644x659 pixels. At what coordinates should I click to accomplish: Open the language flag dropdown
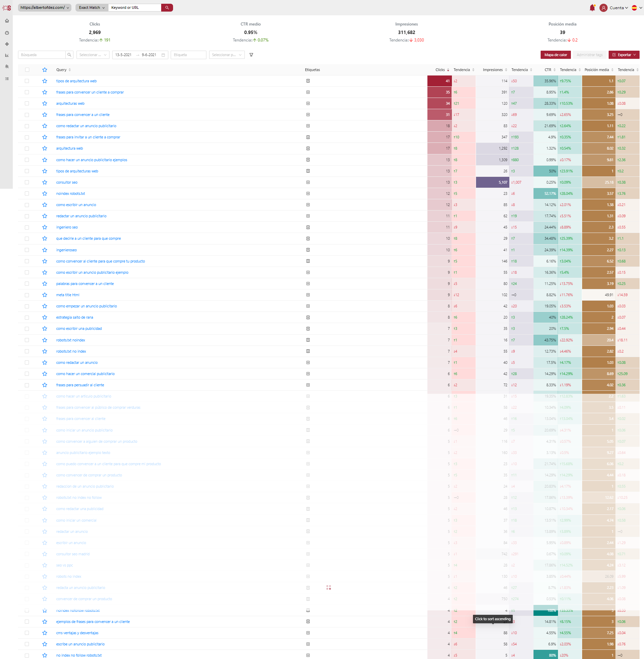point(637,7)
